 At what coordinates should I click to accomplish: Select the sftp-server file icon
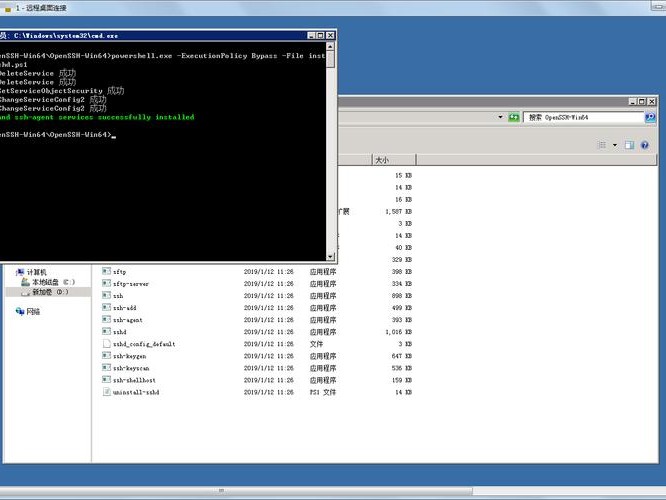point(106,283)
